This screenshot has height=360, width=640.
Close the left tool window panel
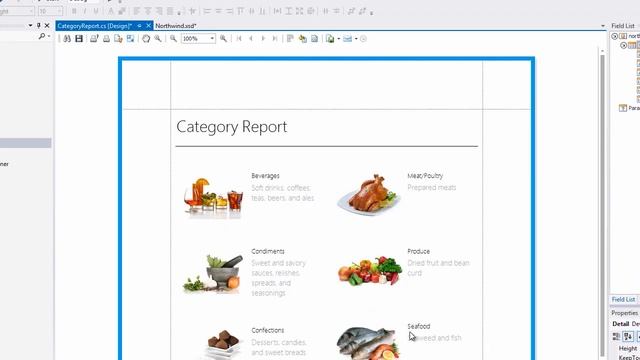click(47, 25)
